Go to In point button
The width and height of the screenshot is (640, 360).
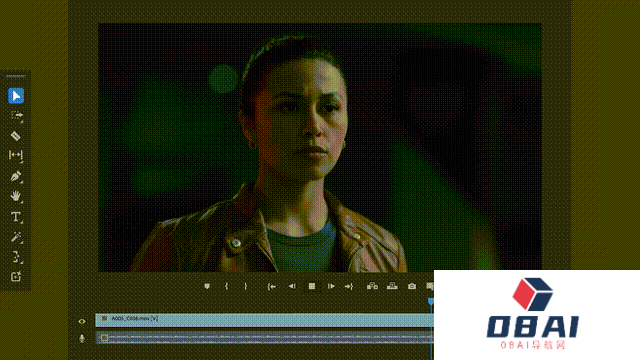pyautogui.click(x=271, y=287)
